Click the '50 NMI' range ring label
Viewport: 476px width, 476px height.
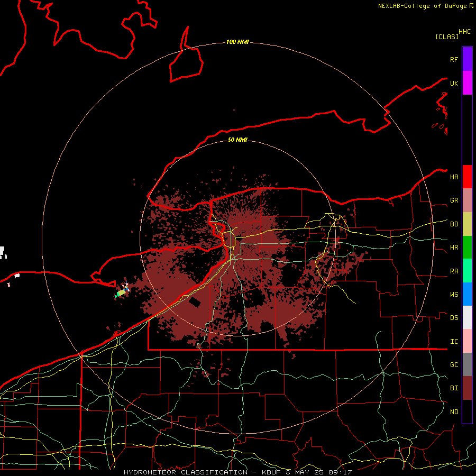point(237,140)
